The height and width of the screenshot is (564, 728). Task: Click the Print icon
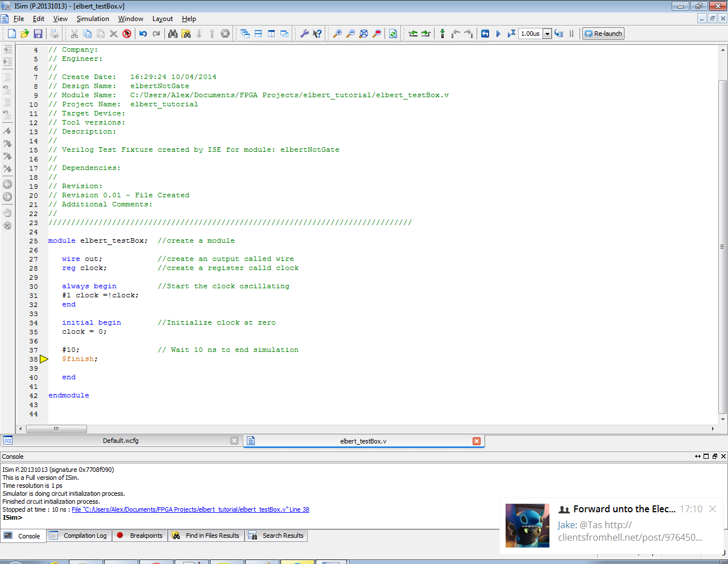tap(54, 34)
